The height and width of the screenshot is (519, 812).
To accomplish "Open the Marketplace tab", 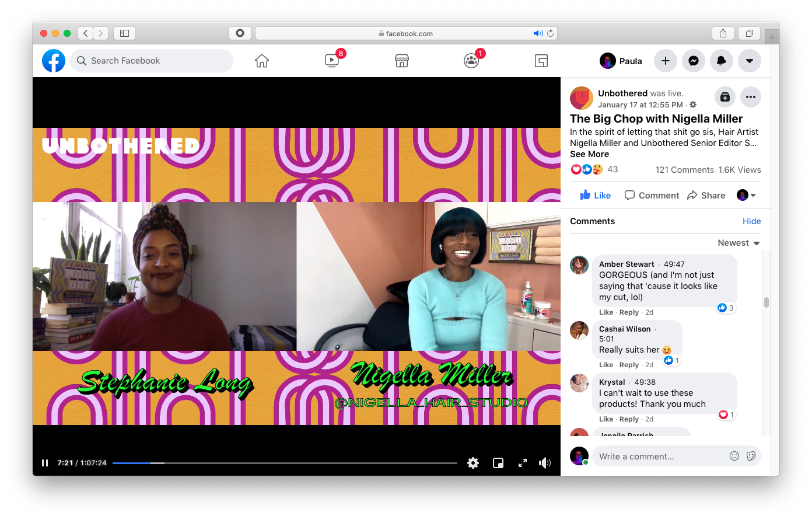I will 402,61.
